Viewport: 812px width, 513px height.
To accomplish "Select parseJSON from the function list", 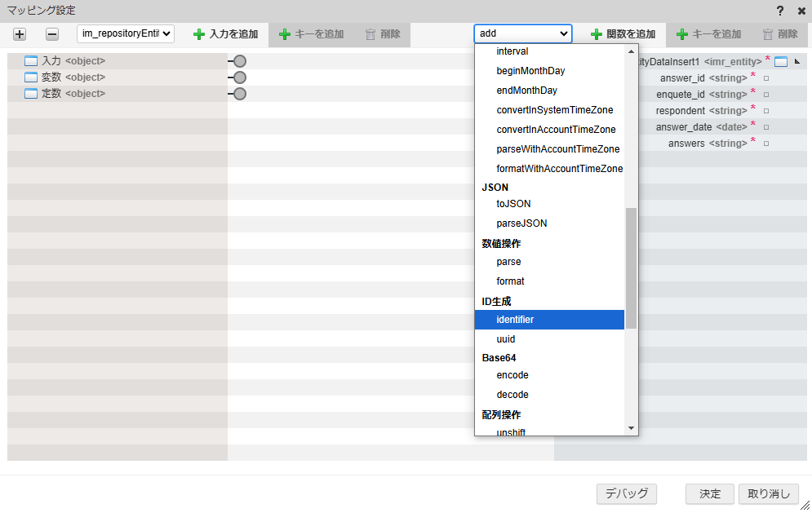I will tap(521, 223).
